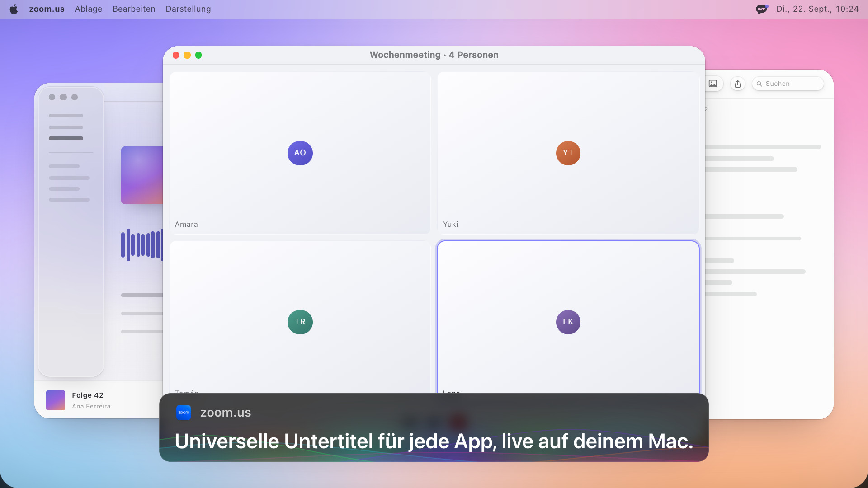
Task: Click the green fullscreen button of Wochenmeeting
Action: point(198,55)
